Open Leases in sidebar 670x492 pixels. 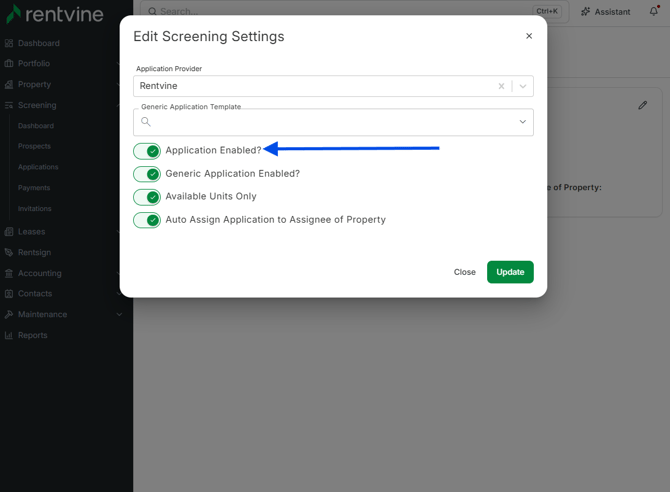tap(31, 232)
